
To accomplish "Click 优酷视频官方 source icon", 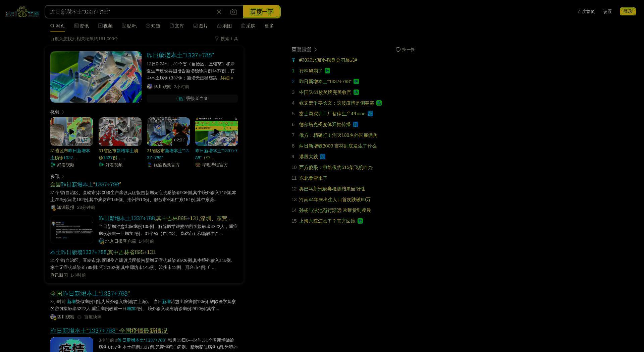I will 150,165.
